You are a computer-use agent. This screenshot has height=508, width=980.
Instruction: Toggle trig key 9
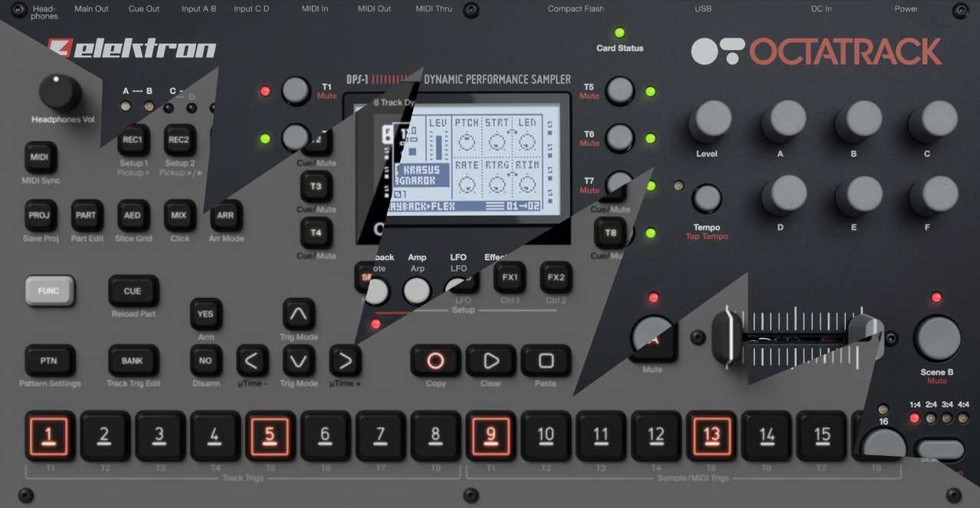click(x=490, y=436)
